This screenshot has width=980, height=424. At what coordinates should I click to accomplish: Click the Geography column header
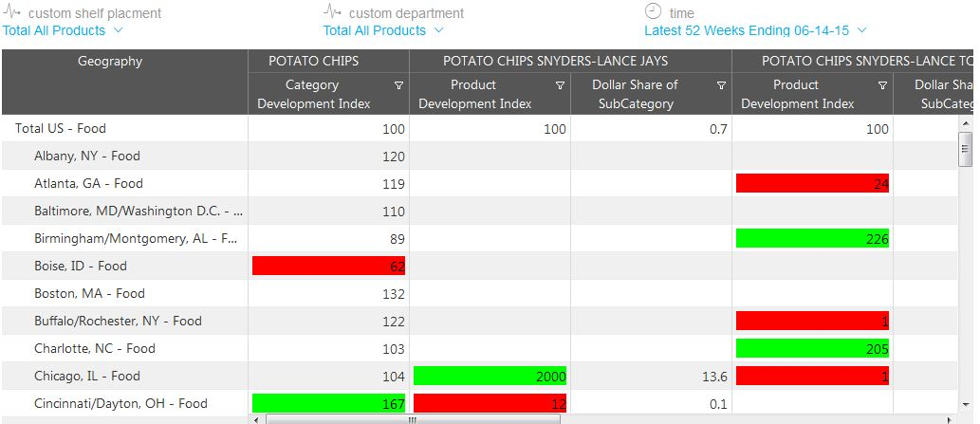pos(110,62)
